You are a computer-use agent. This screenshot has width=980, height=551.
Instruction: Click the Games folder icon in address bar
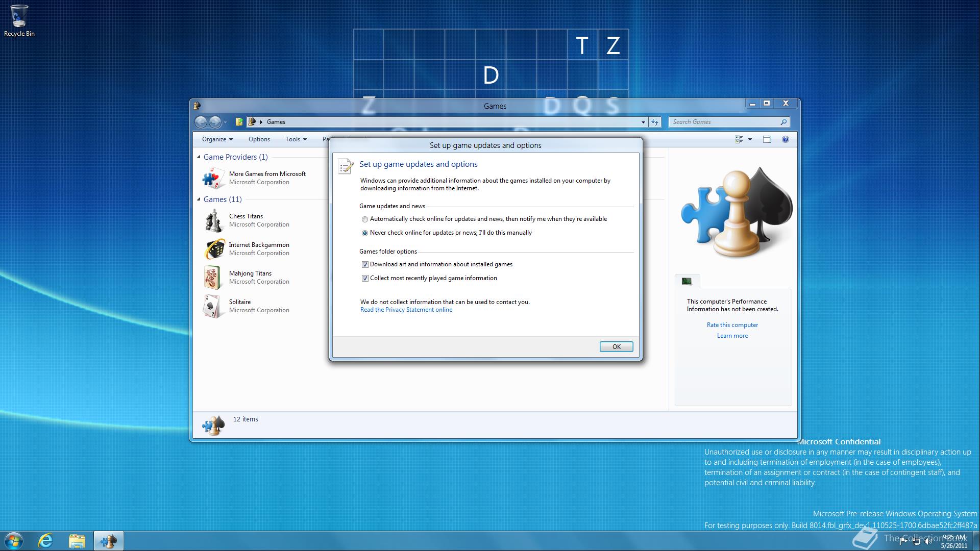251,122
